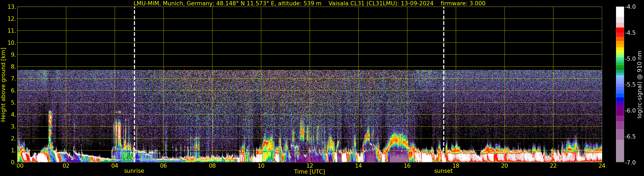Pick the white band at colorbar top
Screen dimensions: 644x176
[620, 11]
